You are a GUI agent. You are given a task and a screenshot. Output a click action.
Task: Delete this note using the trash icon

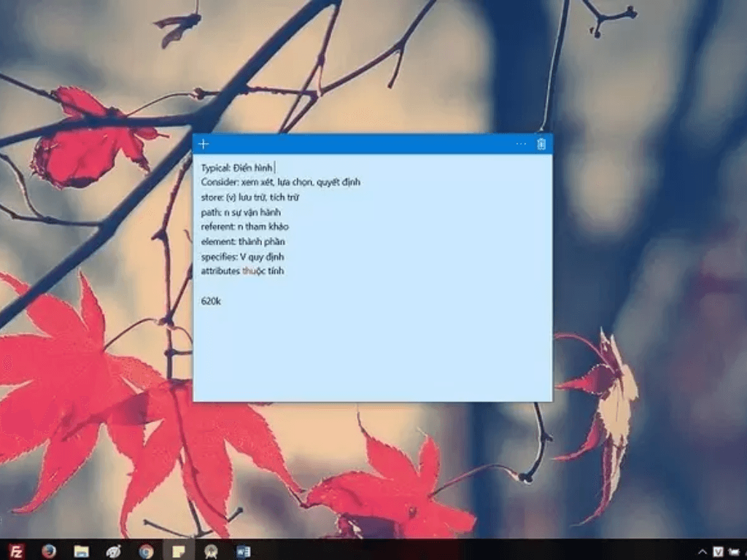pos(541,144)
